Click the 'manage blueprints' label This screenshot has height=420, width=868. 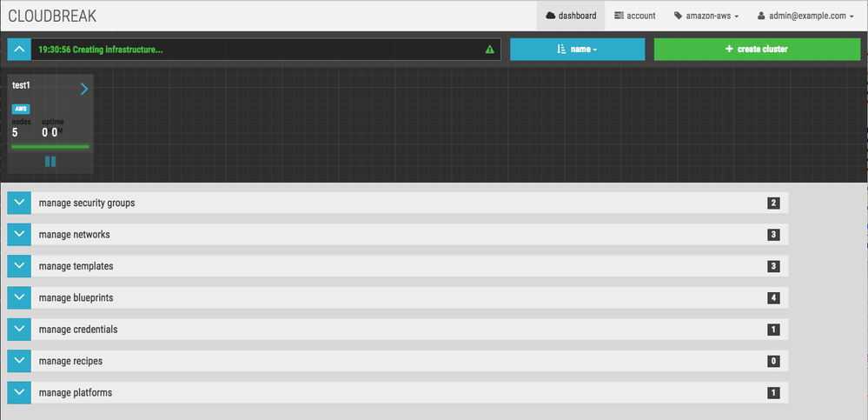pyautogui.click(x=76, y=297)
